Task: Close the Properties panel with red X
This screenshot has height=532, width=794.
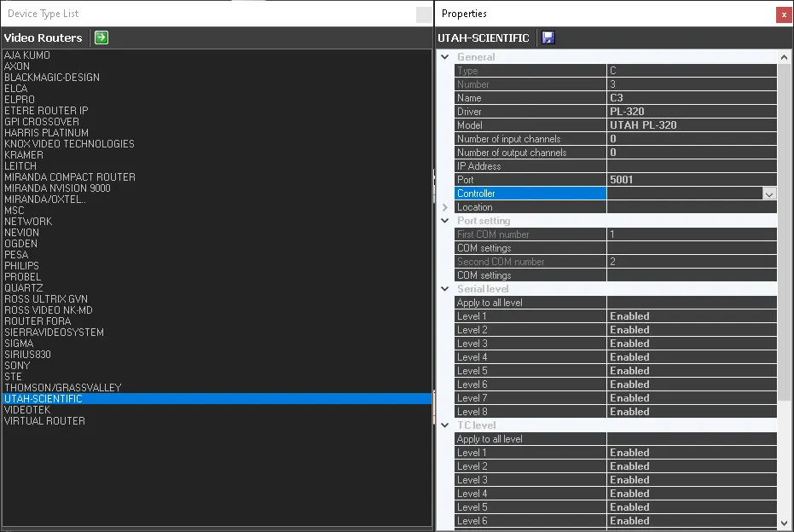Action: pyautogui.click(x=783, y=14)
